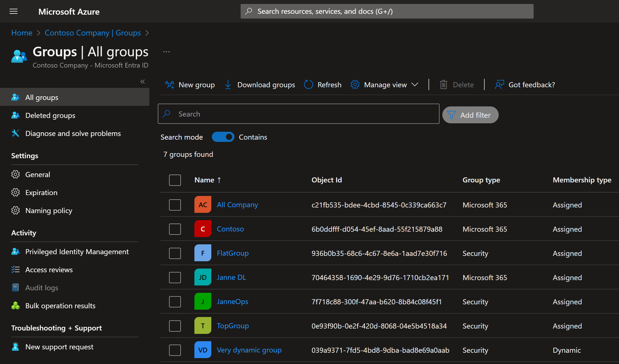This screenshot has height=364, width=619.
Task: Click breadcrumb chevron after Groups
Action: (x=147, y=33)
